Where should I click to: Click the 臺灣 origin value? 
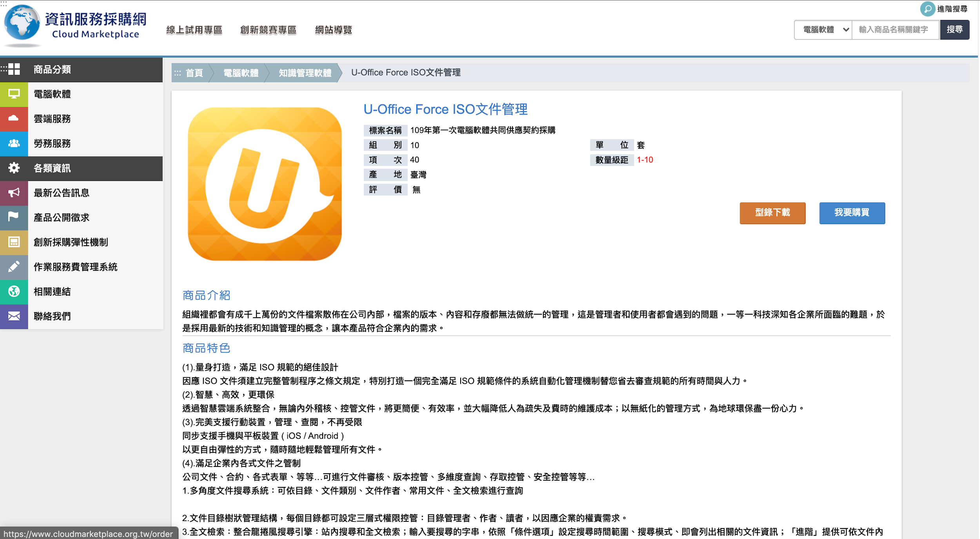[x=418, y=175]
